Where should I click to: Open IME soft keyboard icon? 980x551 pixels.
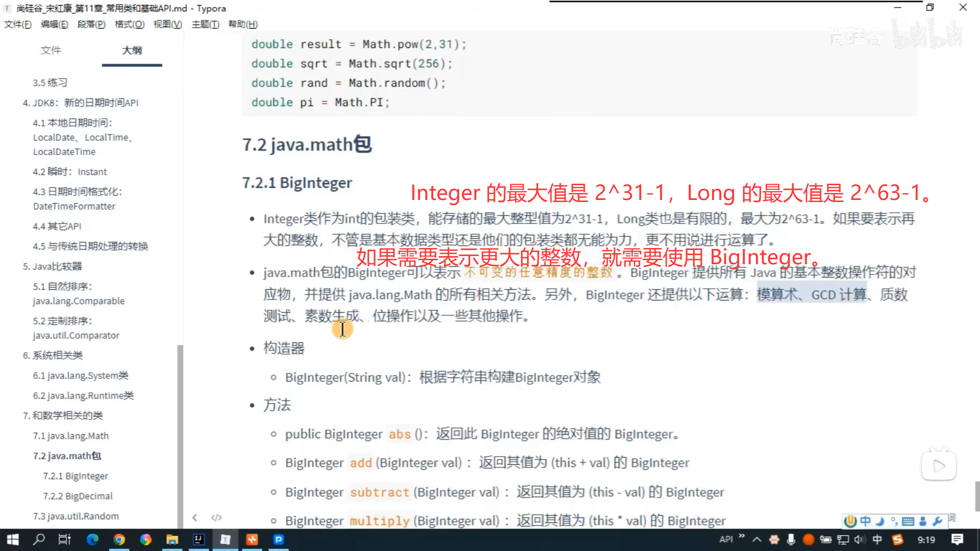point(908,521)
